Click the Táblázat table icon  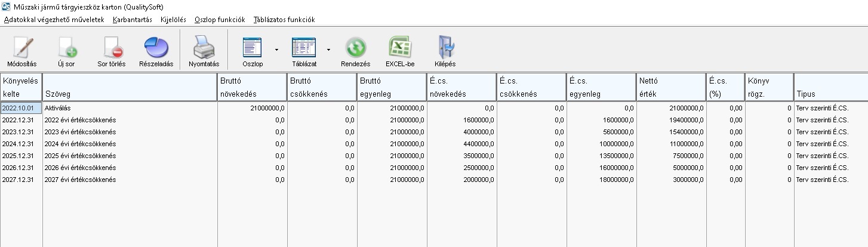click(304, 48)
